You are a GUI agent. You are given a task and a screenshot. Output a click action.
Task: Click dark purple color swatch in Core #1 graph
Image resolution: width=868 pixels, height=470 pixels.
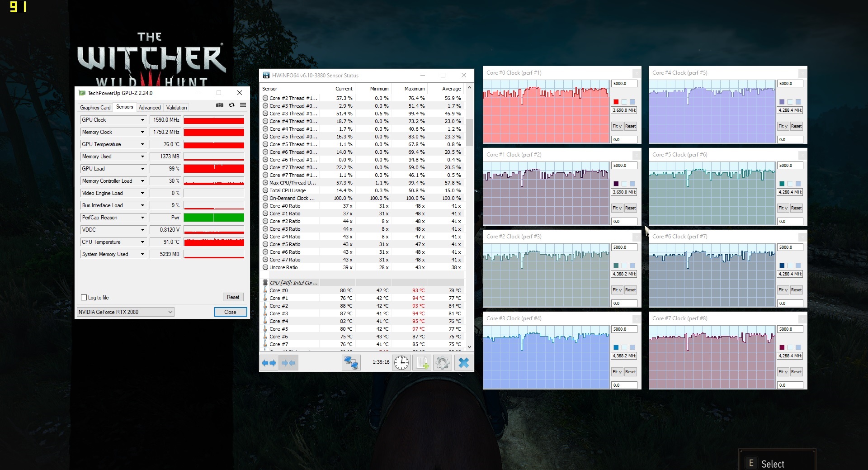(616, 184)
